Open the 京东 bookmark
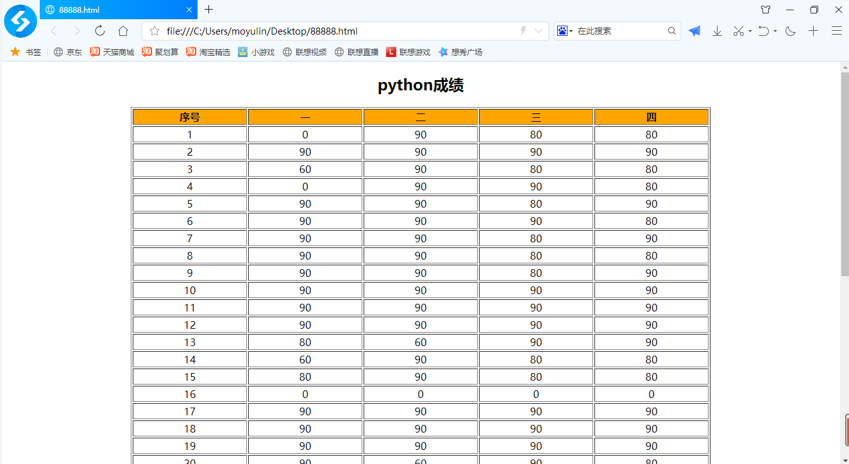 pos(68,52)
